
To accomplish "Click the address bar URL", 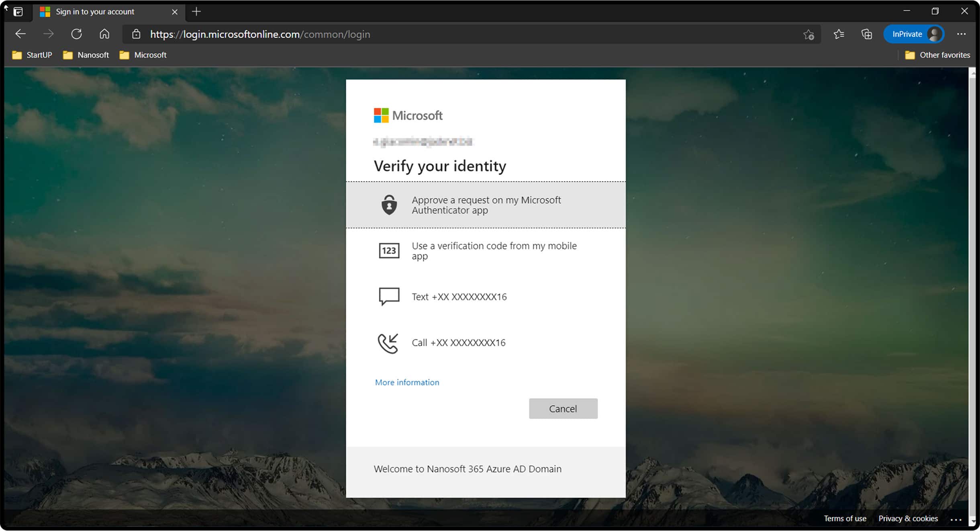I will pos(260,34).
